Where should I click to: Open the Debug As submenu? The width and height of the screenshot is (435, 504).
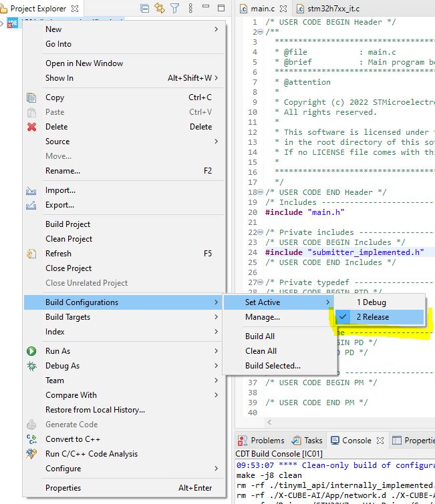coord(124,366)
